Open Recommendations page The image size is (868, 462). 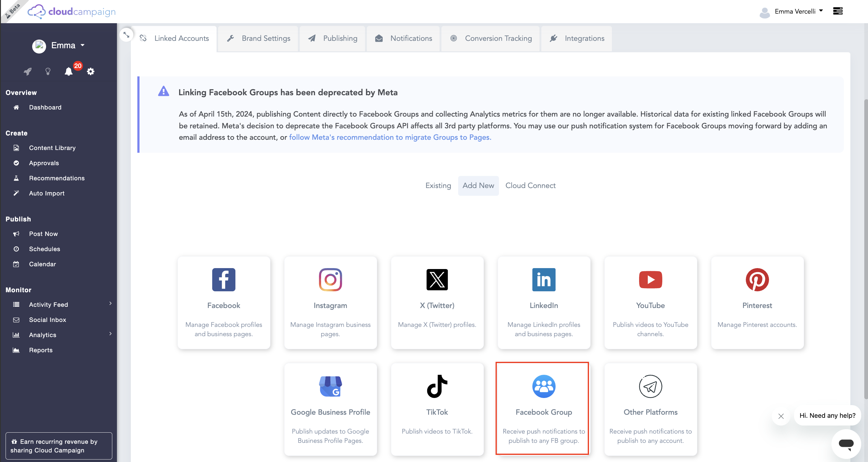57,178
